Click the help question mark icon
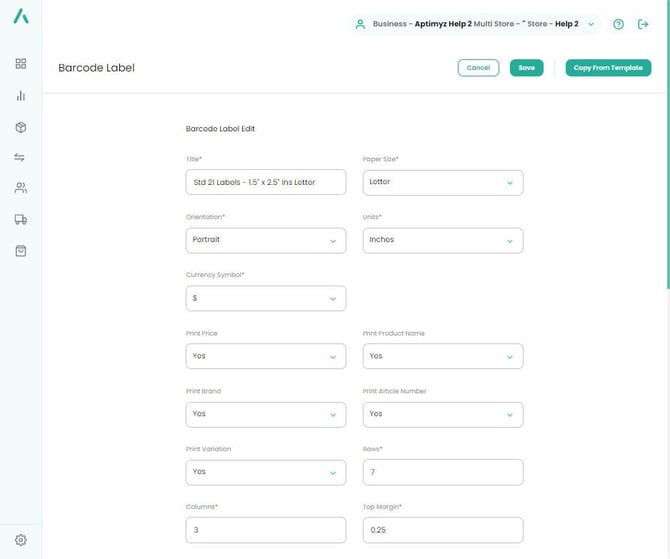This screenshot has width=670, height=559. 618,24
